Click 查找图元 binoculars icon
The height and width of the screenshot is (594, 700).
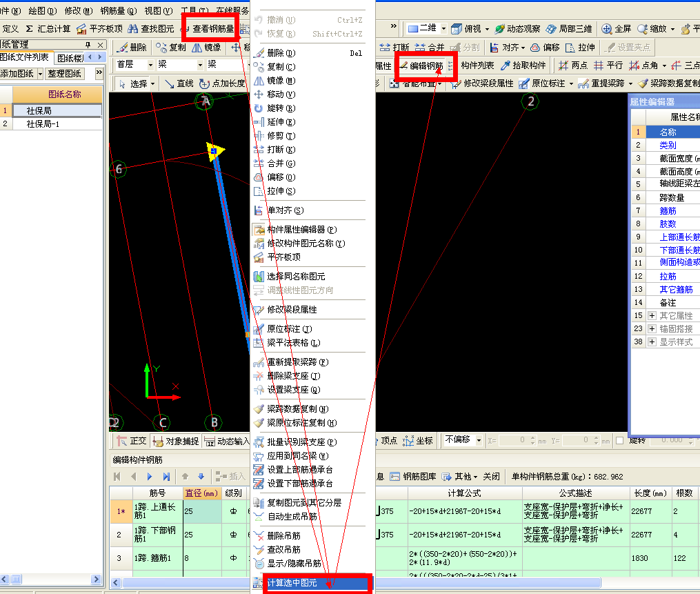(x=132, y=29)
